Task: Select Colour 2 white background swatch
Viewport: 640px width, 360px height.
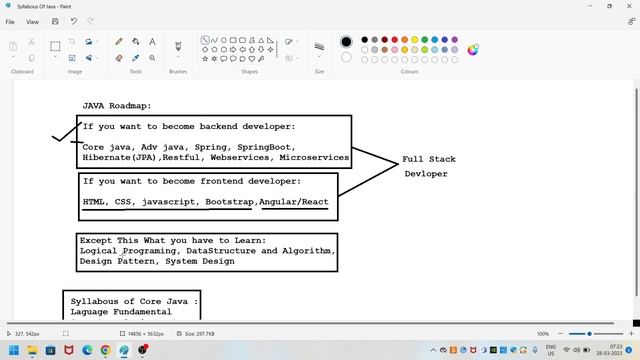Action: (x=346, y=57)
